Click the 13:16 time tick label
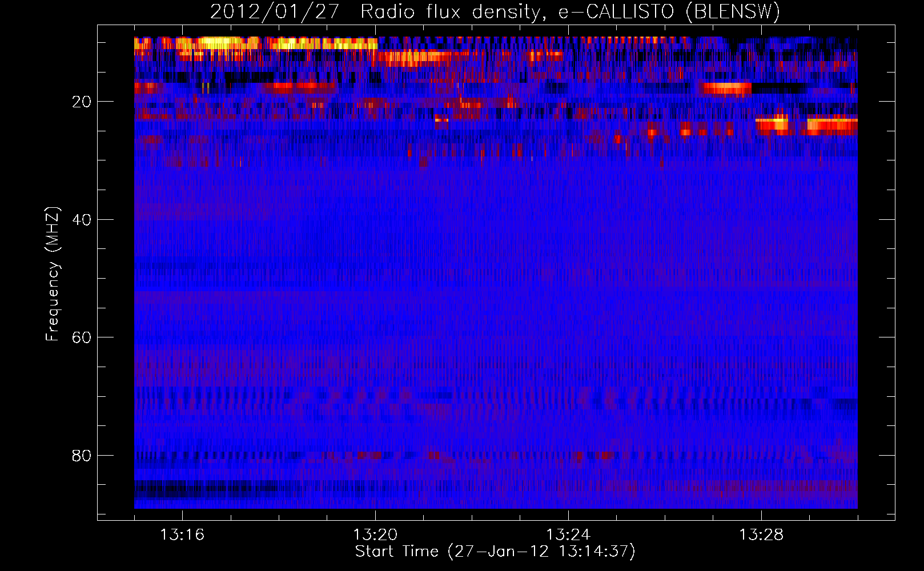The height and width of the screenshot is (571, 924). (182, 535)
